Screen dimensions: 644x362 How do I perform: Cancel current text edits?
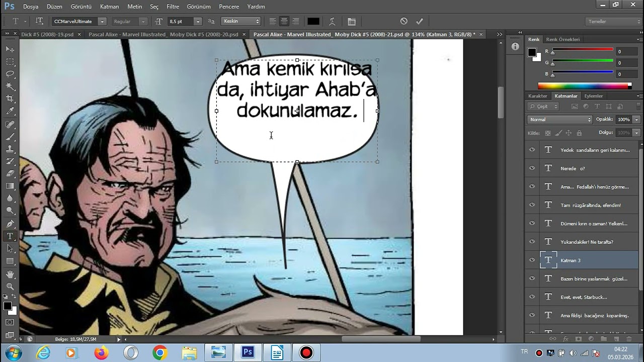pos(404,21)
